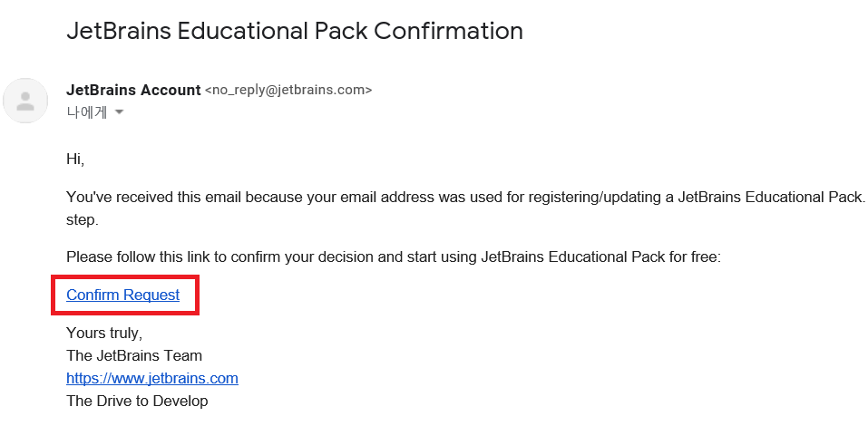Click the "Please follow this link" text
This screenshot has width=868, height=426.
[136, 257]
